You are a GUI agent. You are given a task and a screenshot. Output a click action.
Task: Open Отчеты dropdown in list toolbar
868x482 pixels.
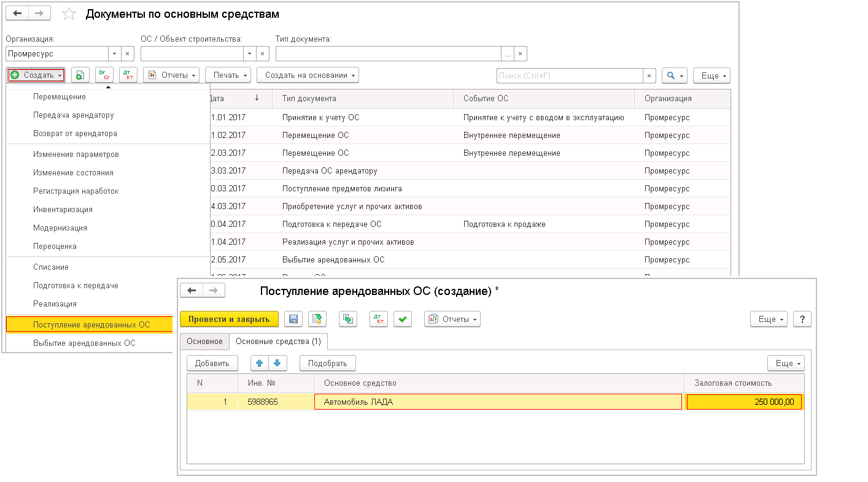click(171, 75)
